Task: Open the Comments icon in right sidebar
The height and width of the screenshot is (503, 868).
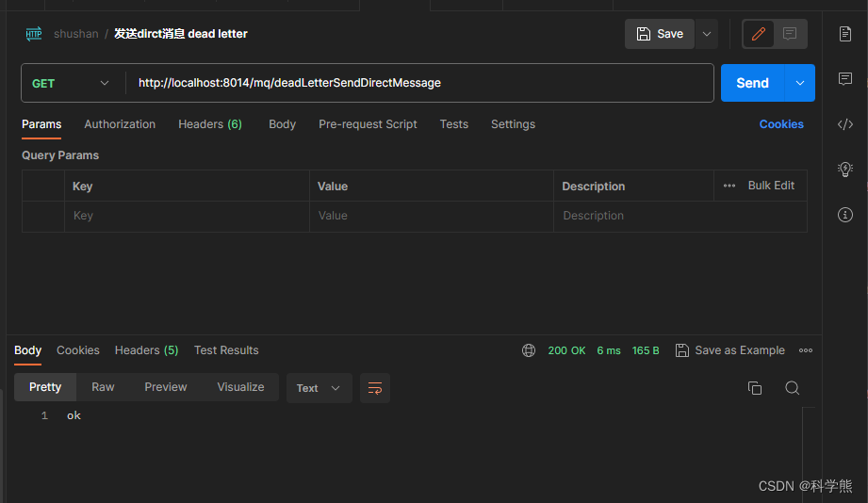Action: point(844,78)
